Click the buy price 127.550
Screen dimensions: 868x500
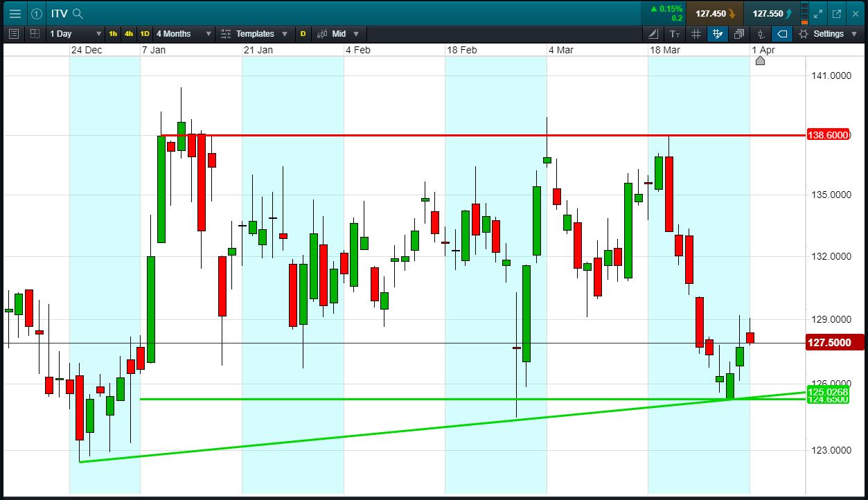[772, 13]
